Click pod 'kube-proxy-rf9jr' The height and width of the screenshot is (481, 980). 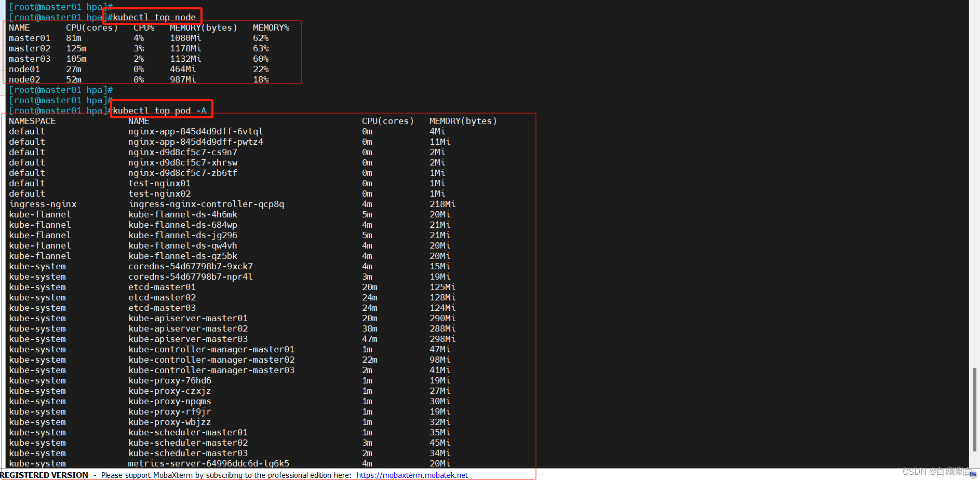pos(170,411)
